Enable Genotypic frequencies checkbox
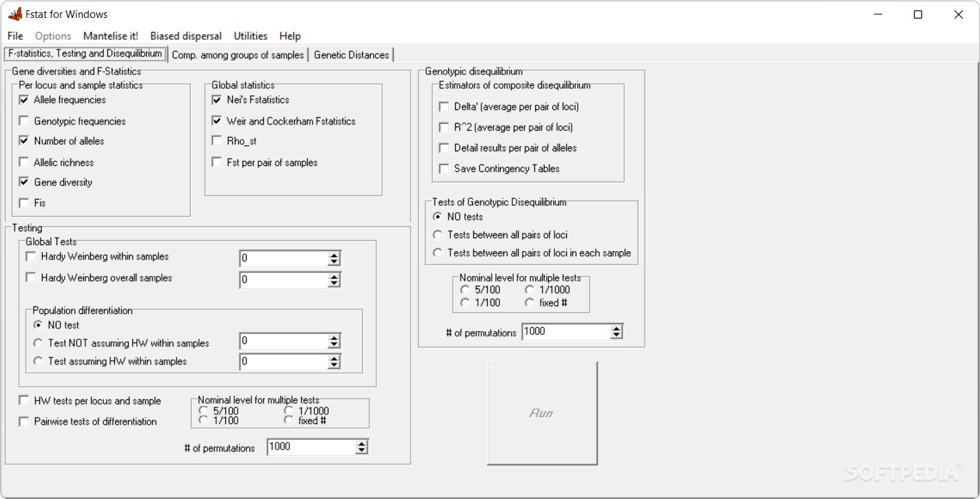 24,121
